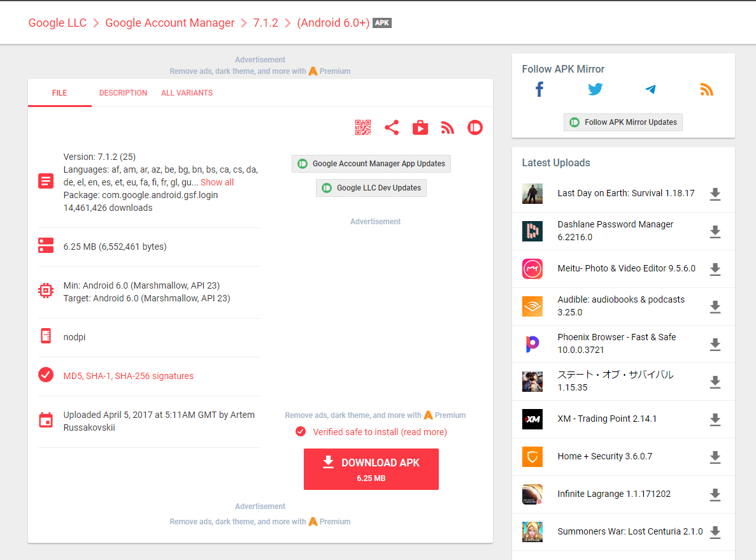
Task: Download Dashlane Password Manager via arrow
Action: pyautogui.click(x=715, y=231)
